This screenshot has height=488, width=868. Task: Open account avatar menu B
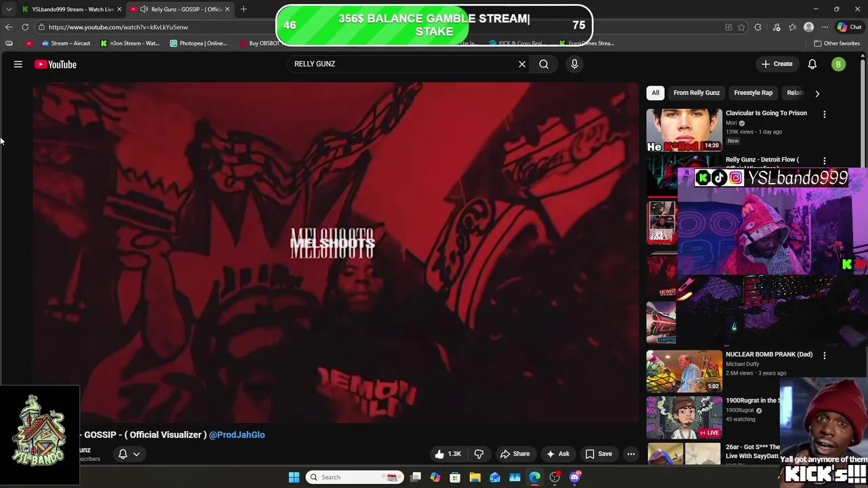click(839, 64)
